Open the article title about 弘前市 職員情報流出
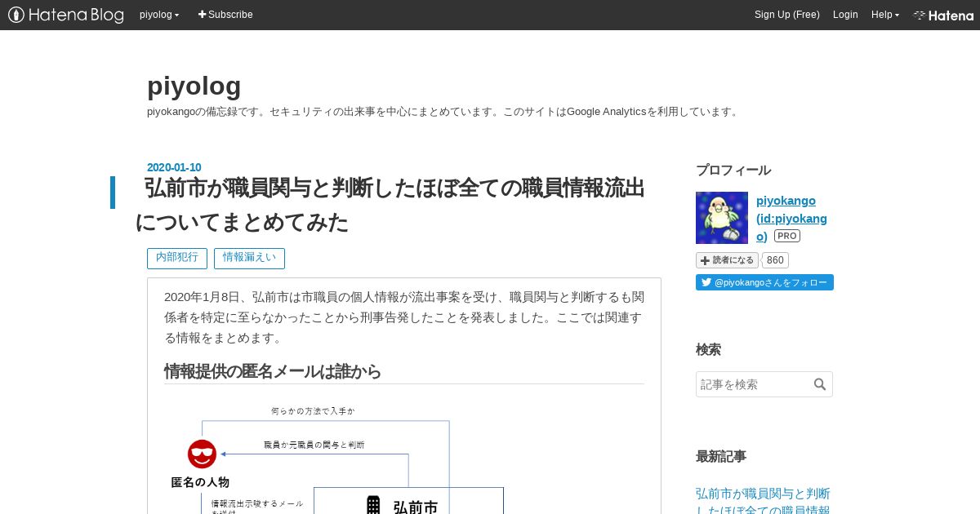The width and height of the screenshot is (980, 514). [x=390, y=204]
